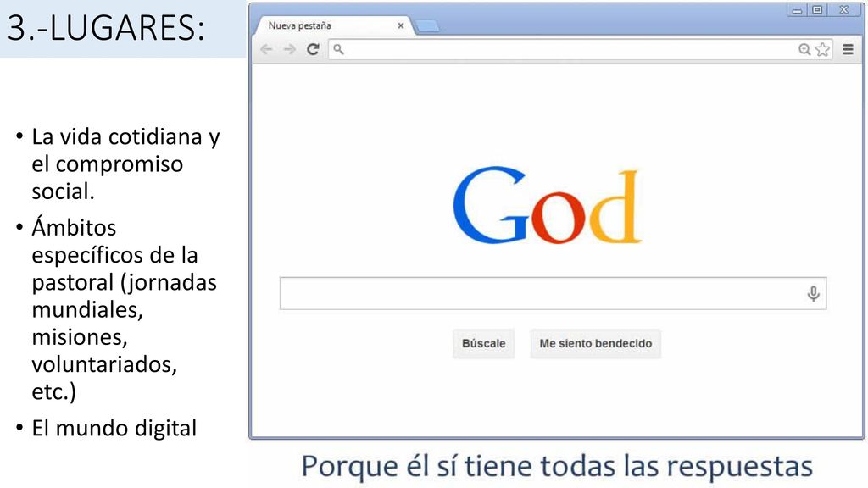Click the Me siento bendecido button
The height and width of the screenshot is (488, 868).
596,344
